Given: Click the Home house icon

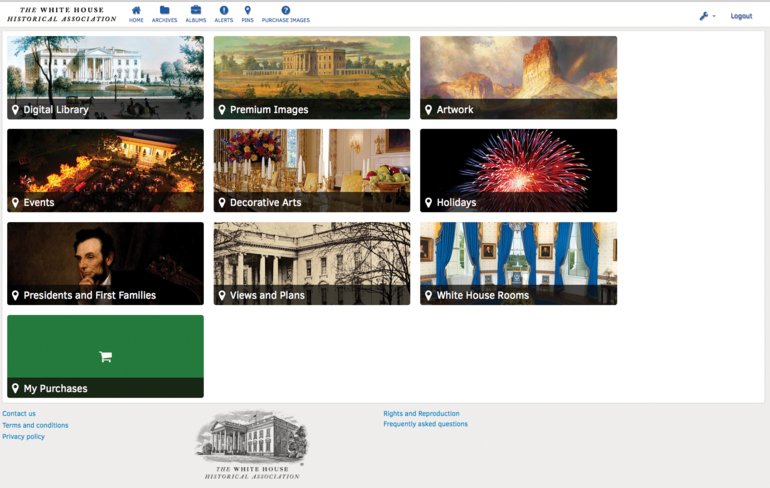Looking at the screenshot, I should [136, 10].
